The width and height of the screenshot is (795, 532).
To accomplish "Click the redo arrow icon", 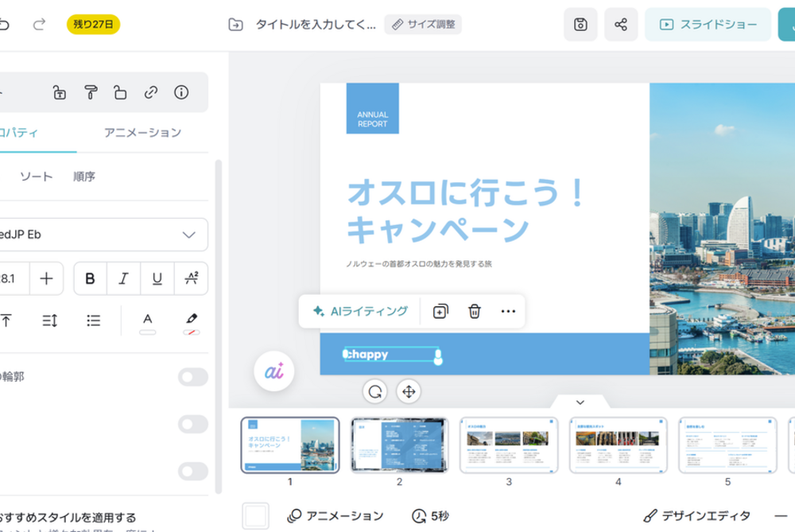I will pos(39,24).
